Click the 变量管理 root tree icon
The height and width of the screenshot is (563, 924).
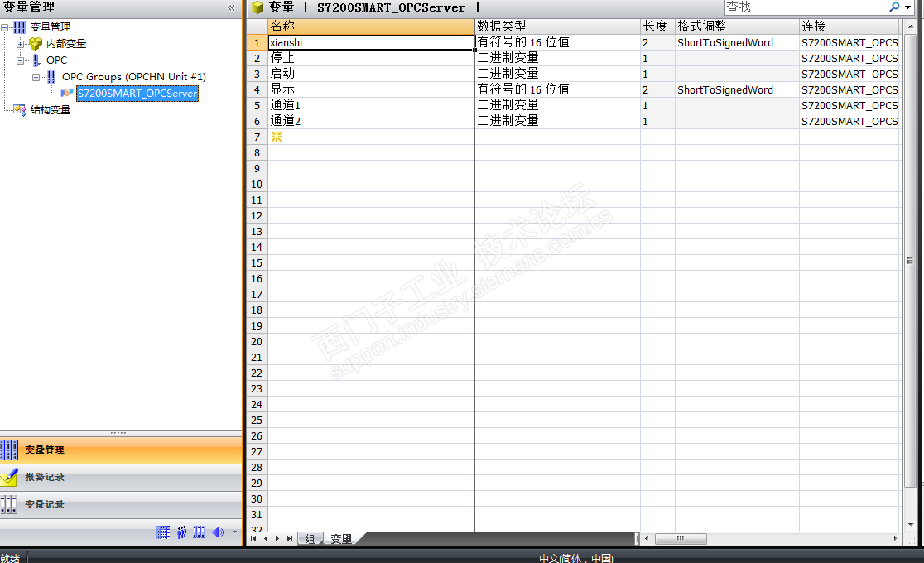(19, 27)
